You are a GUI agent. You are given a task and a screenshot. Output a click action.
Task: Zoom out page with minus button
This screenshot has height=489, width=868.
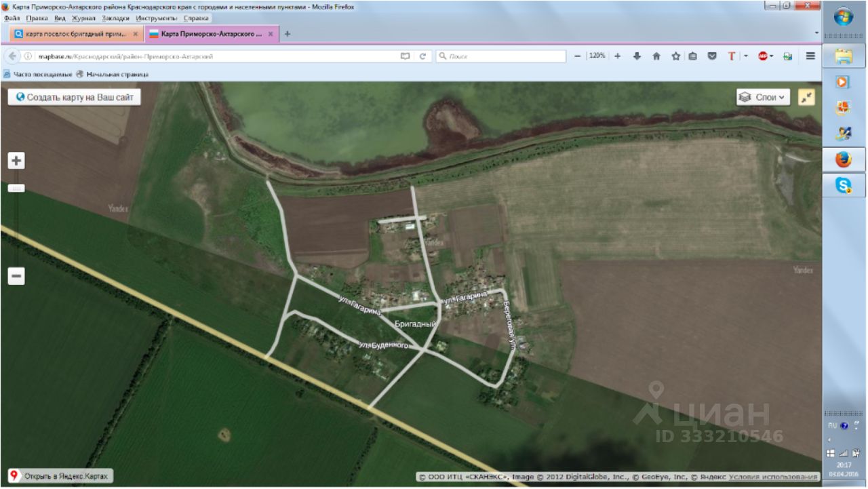tap(577, 56)
